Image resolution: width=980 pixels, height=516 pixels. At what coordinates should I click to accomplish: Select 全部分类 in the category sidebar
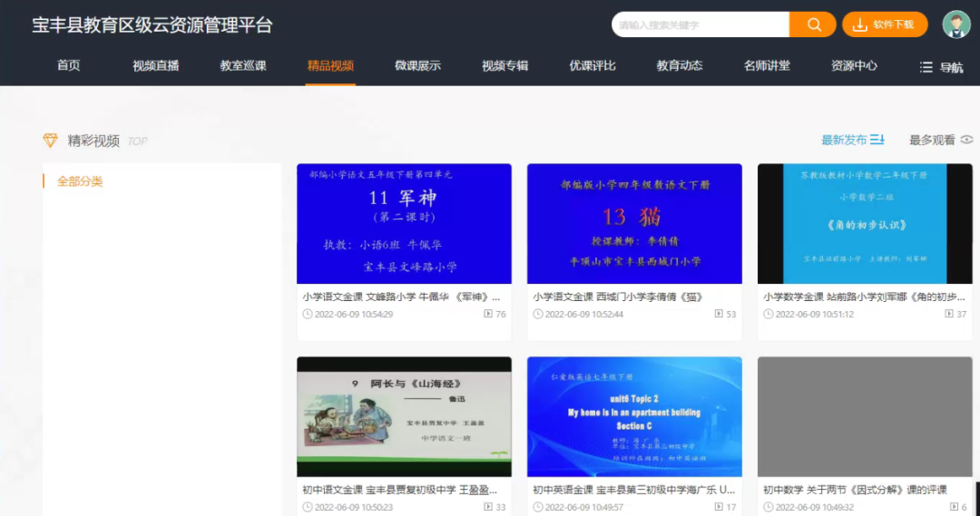80,181
